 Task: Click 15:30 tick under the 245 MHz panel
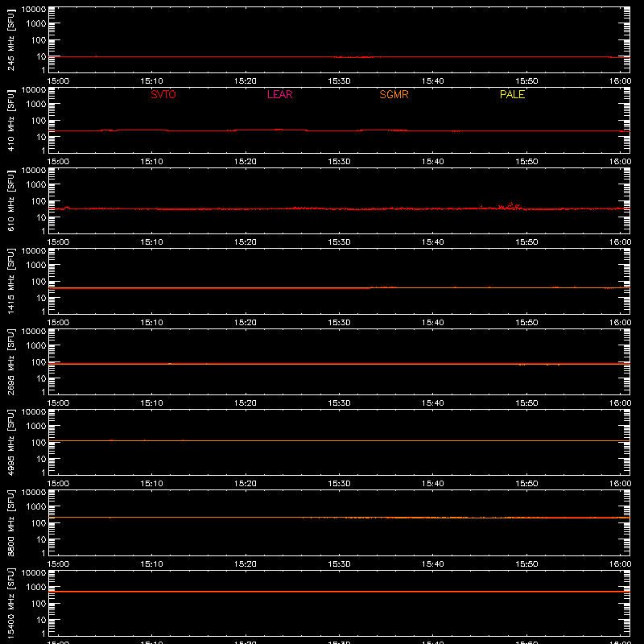(x=339, y=81)
